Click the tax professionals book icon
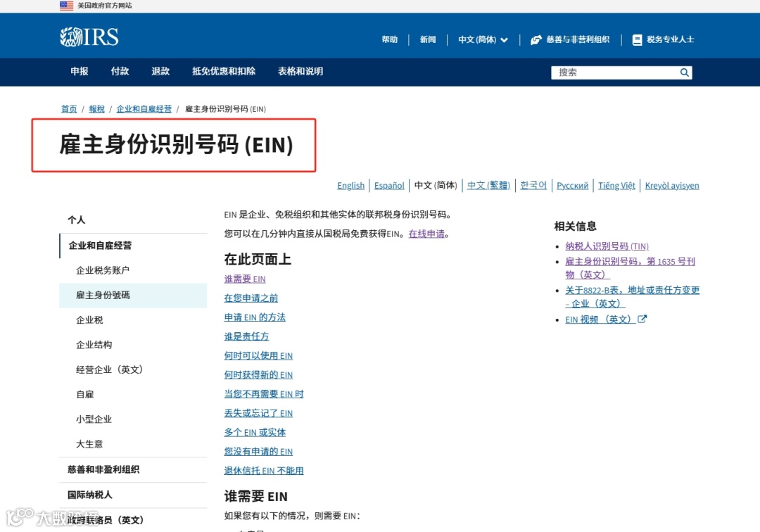 pyautogui.click(x=637, y=39)
